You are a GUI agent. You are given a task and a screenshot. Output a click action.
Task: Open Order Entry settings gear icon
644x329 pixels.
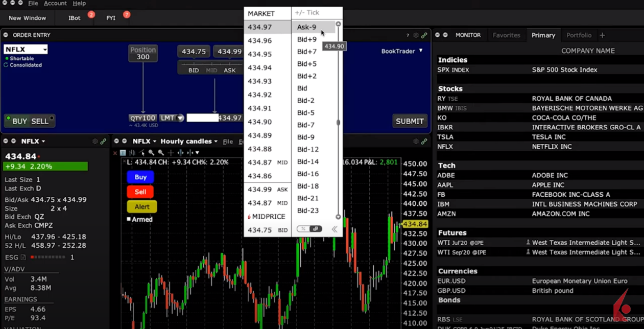coord(416,35)
